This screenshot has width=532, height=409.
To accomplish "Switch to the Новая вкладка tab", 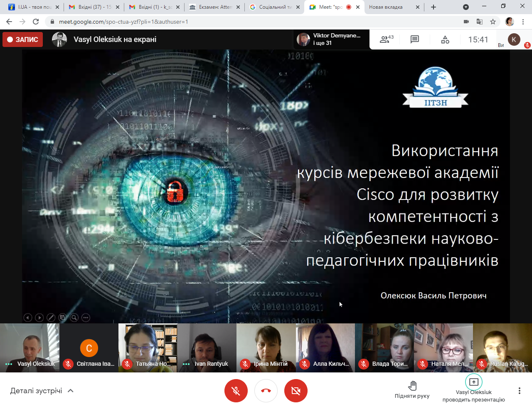I will click(387, 7).
